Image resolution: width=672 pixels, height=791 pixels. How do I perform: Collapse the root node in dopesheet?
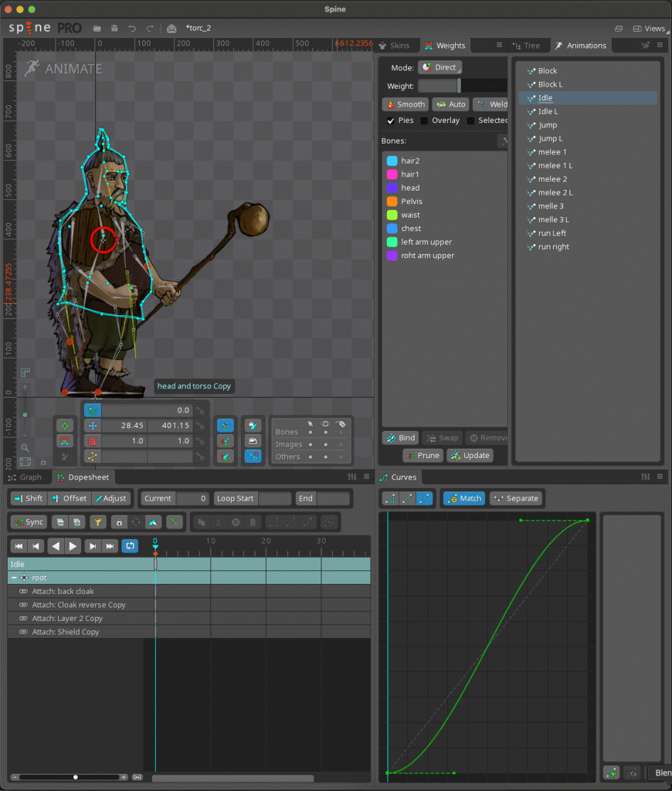click(14, 578)
